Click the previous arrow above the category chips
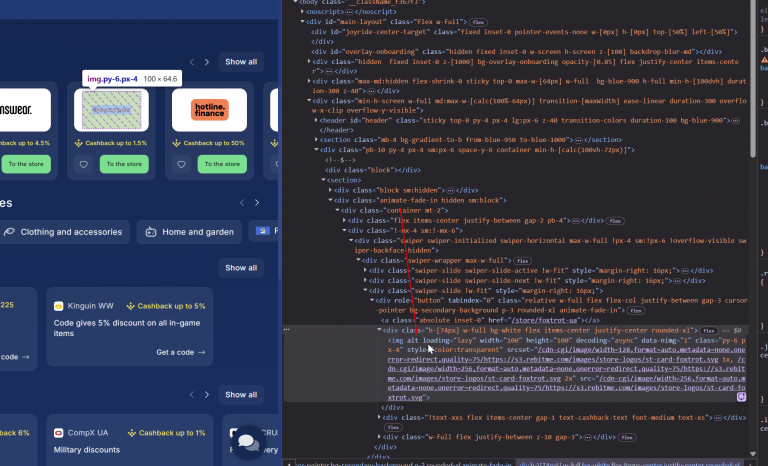 [x=242, y=202]
